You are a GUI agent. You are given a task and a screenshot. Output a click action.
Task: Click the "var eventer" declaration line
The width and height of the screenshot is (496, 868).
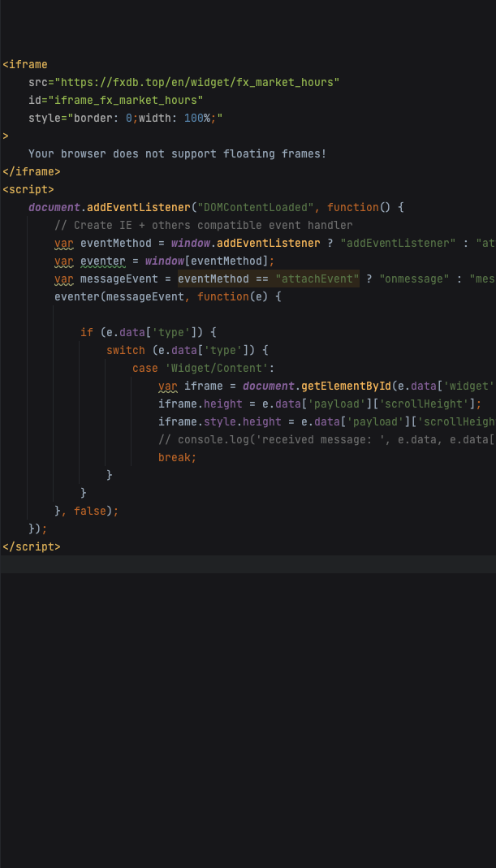(165, 261)
